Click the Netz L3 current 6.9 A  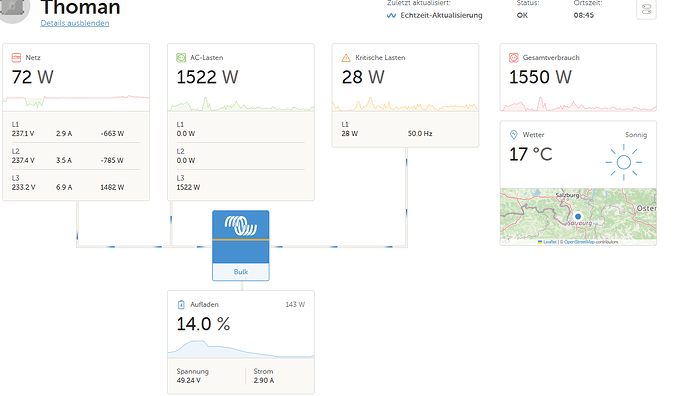click(64, 187)
